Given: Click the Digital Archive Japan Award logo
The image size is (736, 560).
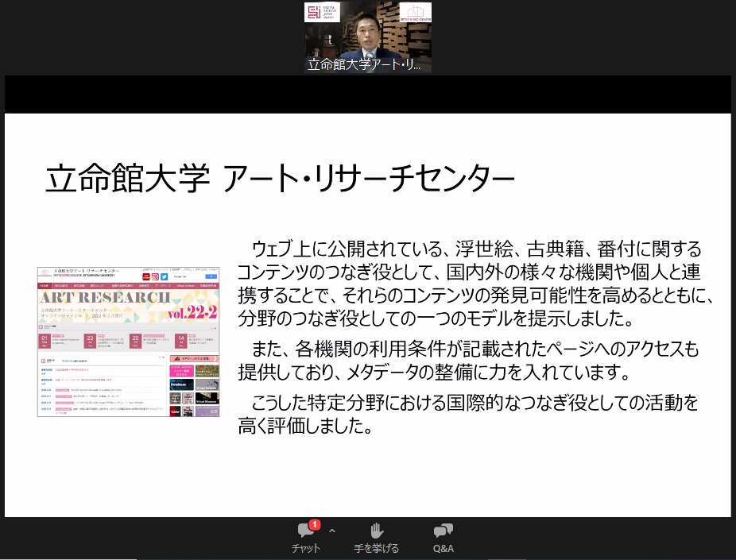Looking at the screenshot, I should click(322, 12).
